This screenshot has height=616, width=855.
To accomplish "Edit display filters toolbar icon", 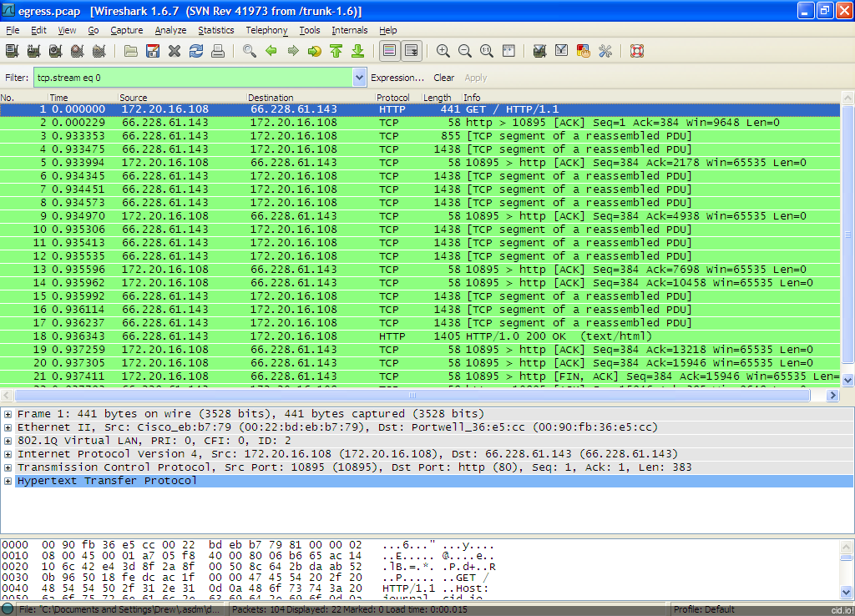I will coord(562,51).
